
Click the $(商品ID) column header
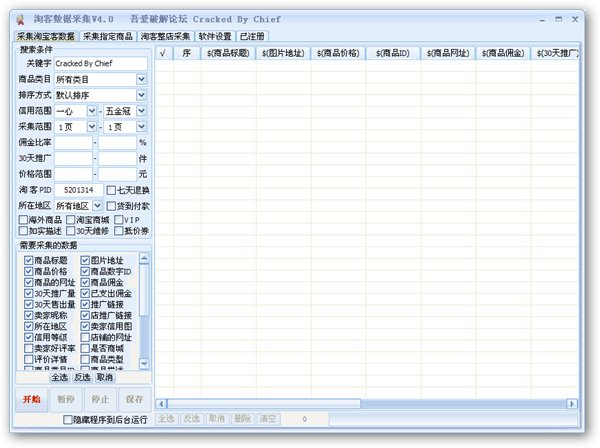393,53
